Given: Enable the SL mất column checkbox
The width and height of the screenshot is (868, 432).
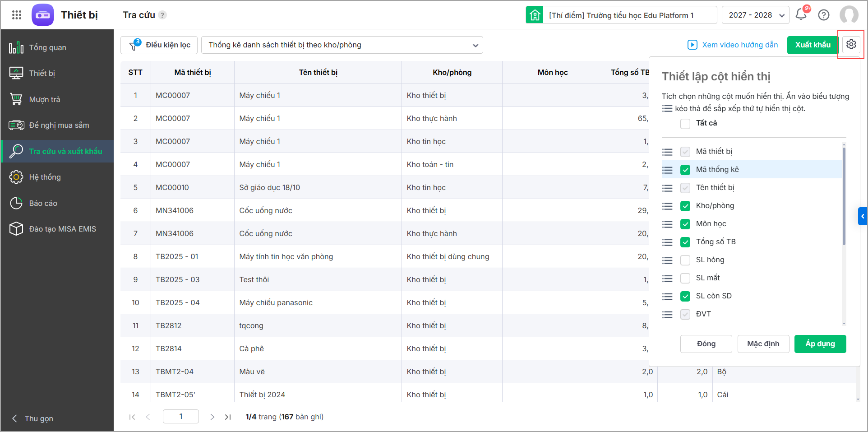Looking at the screenshot, I should [x=685, y=278].
